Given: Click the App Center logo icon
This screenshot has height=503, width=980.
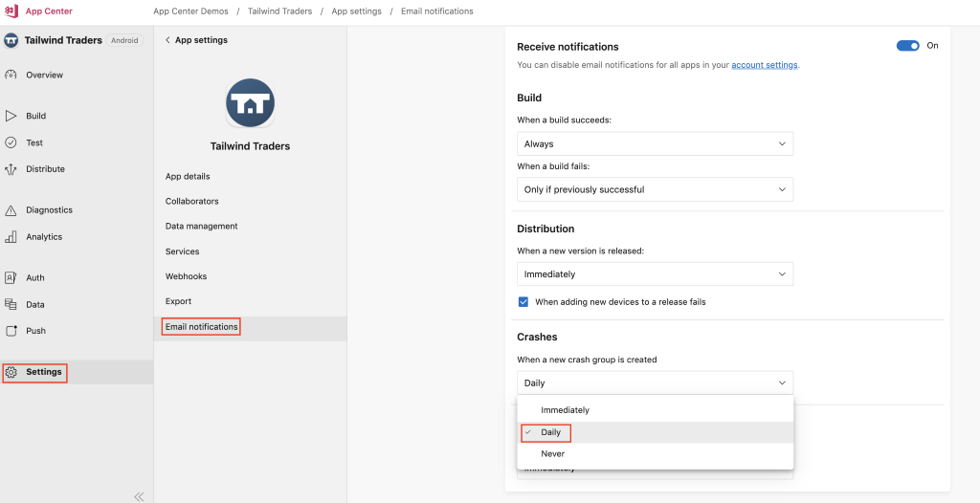Looking at the screenshot, I should pyautogui.click(x=11, y=11).
